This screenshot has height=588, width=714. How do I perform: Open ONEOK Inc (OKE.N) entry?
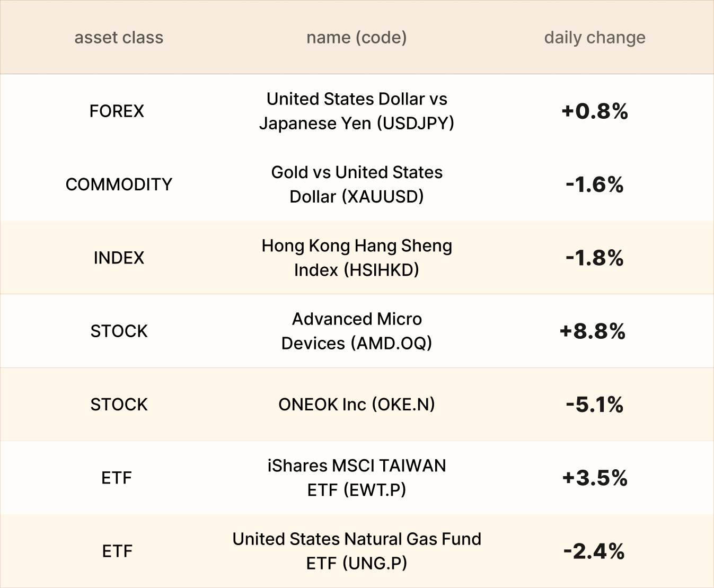point(356,405)
